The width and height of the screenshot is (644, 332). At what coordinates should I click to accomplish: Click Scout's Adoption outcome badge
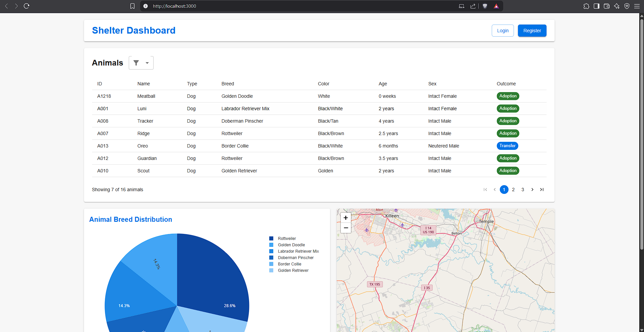(x=508, y=171)
